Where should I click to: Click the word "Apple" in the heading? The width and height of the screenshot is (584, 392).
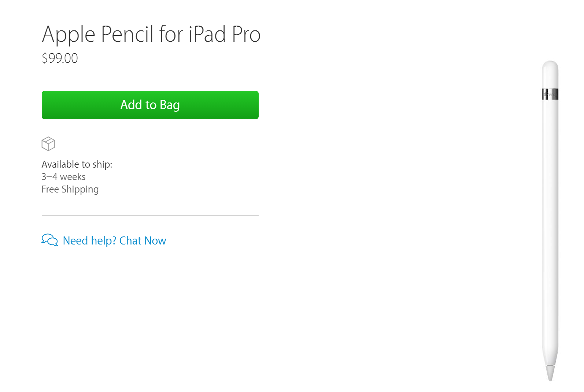69,34
